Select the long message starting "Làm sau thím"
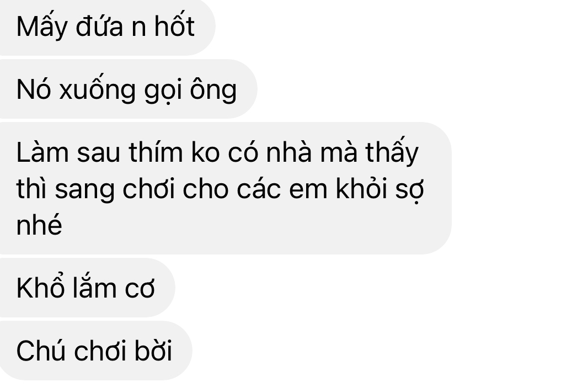 click(x=226, y=188)
